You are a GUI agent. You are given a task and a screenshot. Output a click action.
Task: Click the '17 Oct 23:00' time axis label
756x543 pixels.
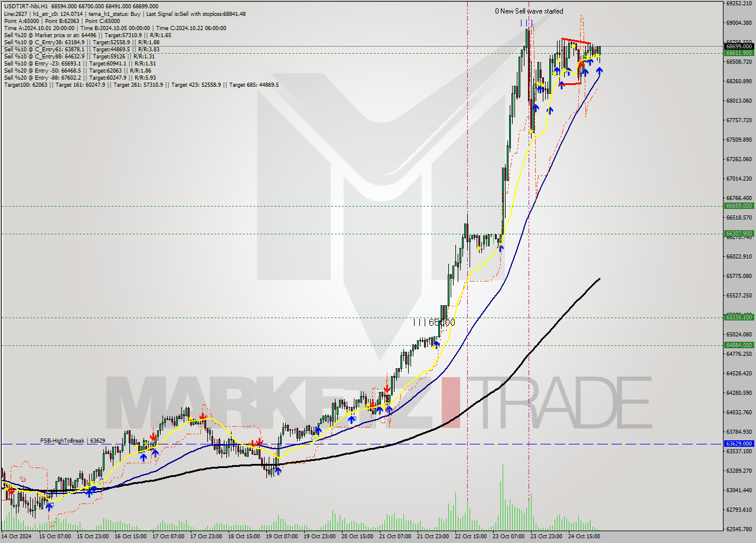tap(206, 537)
